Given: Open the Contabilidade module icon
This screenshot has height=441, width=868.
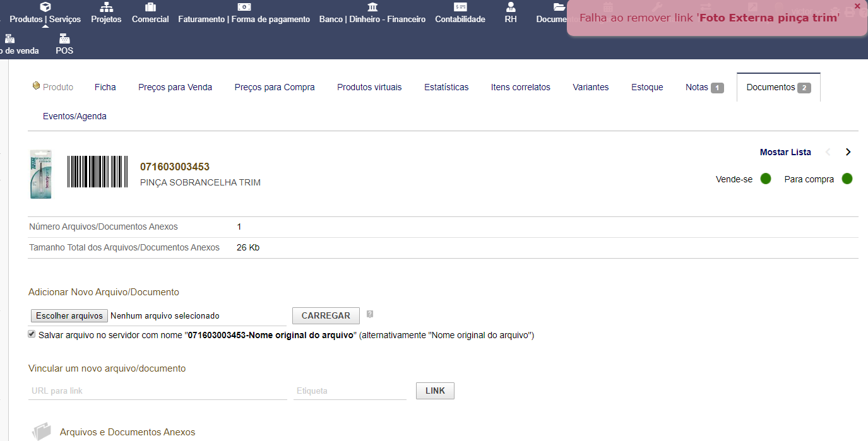Looking at the screenshot, I should [460, 7].
